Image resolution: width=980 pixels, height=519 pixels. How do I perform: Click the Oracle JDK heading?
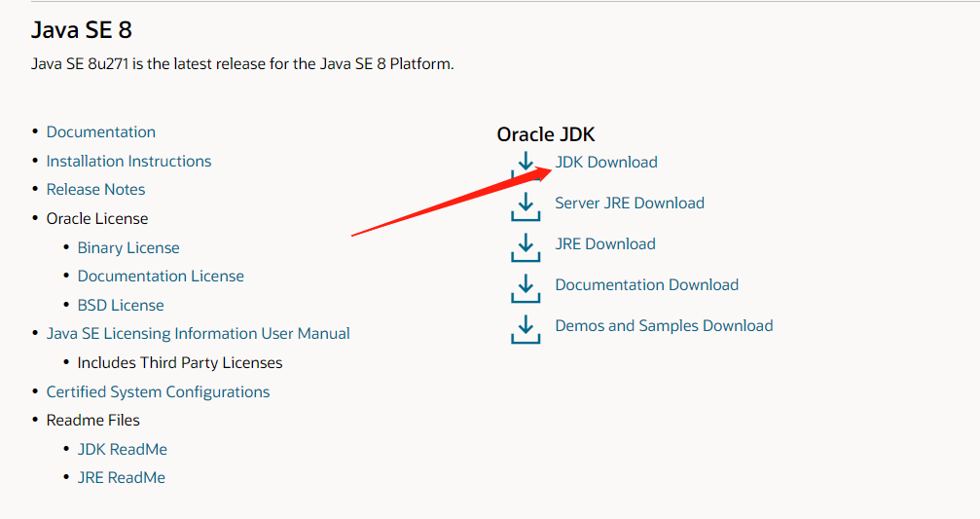546,134
